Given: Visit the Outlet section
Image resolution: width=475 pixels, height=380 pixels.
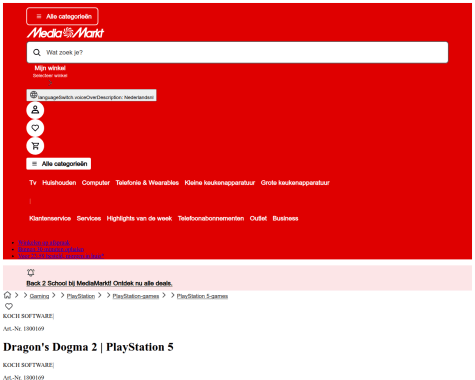Looking at the screenshot, I should 258,218.
